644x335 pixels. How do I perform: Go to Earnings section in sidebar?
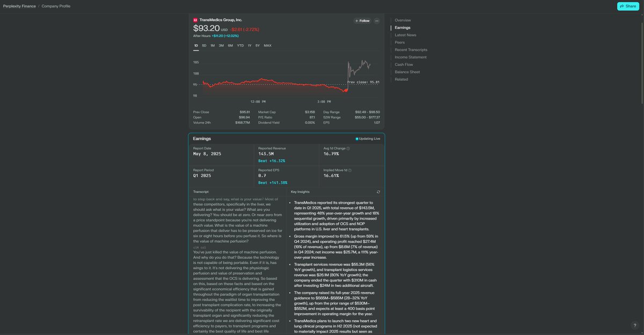[x=402, y=27]
